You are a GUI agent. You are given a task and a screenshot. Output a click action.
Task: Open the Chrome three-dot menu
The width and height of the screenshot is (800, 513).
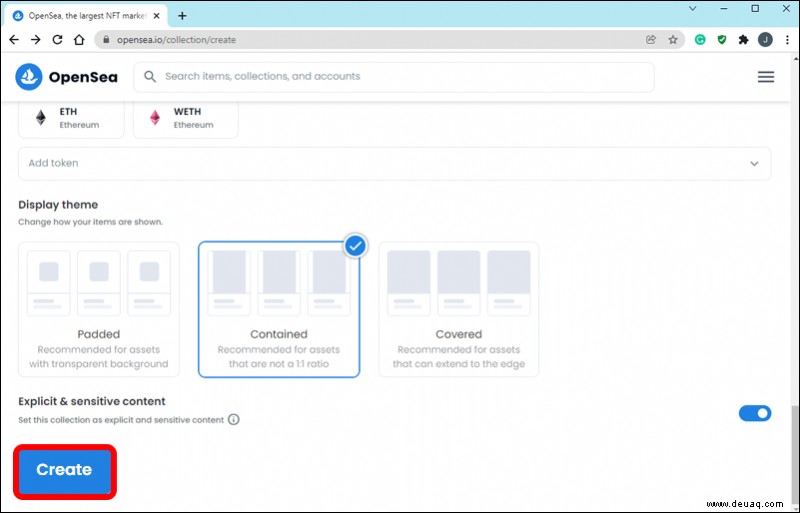point(787,40)
